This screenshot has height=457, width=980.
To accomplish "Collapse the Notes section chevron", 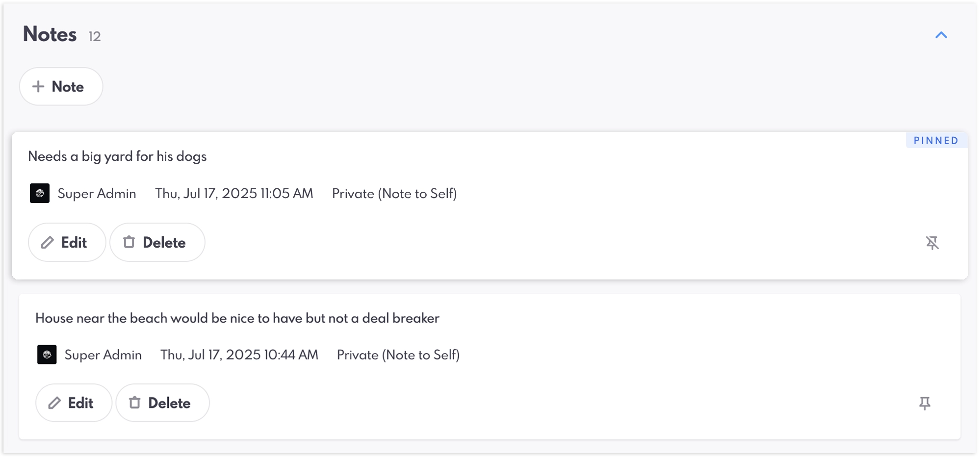I will point(941,35).
